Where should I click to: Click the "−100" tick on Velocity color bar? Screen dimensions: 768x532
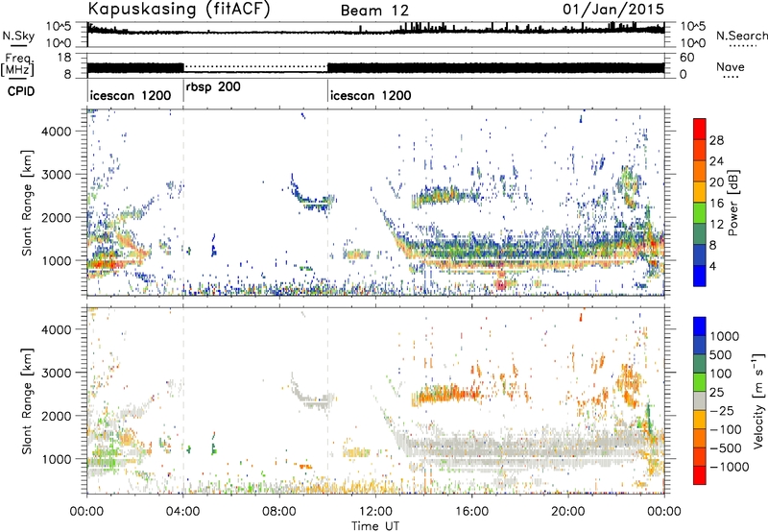tap(726, 429)
